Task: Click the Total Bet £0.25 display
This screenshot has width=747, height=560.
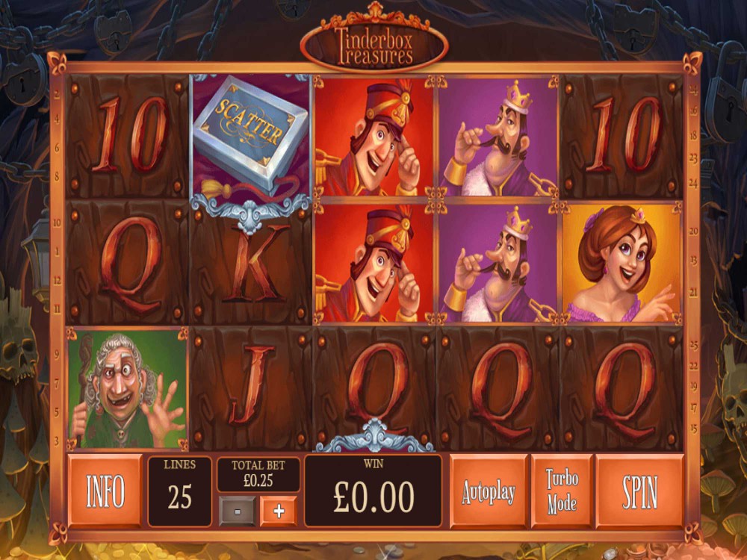Action: [x=258, y=474]
